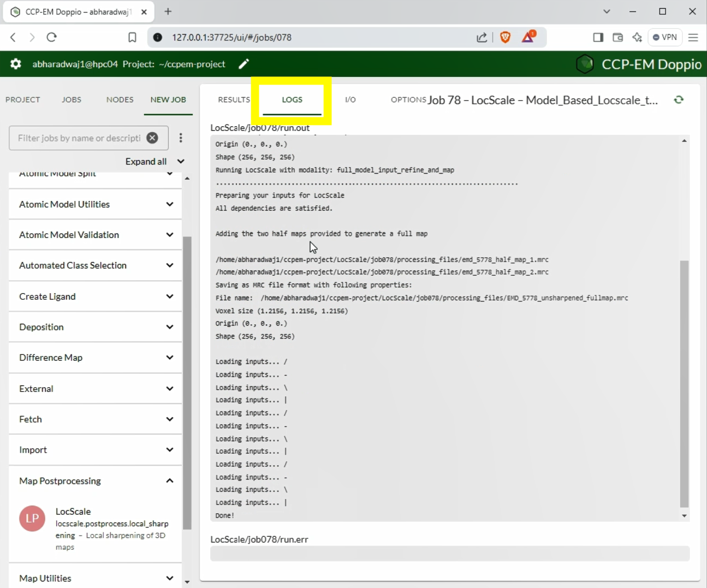Viewport: 707px width, 588px height.
Task: Click the log panel vertical scrollbar thumb
Action: point(684,384)
